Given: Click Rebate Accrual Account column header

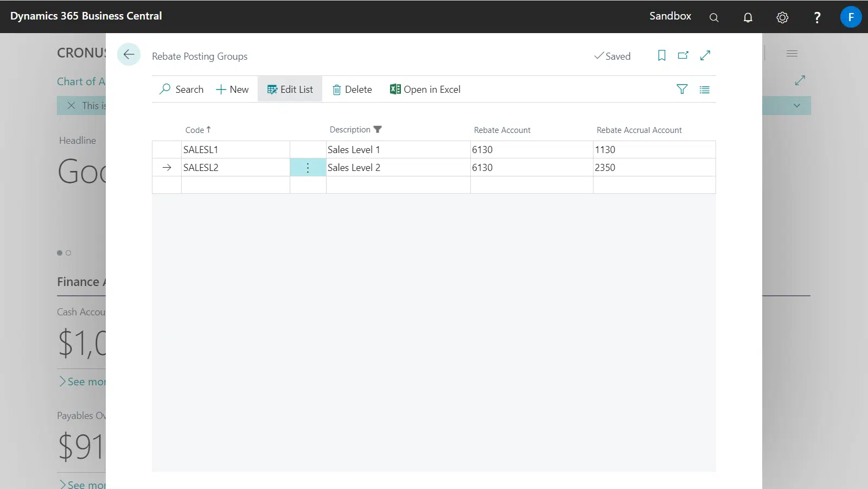Looking at the screenshot, I should pos(639,130).
